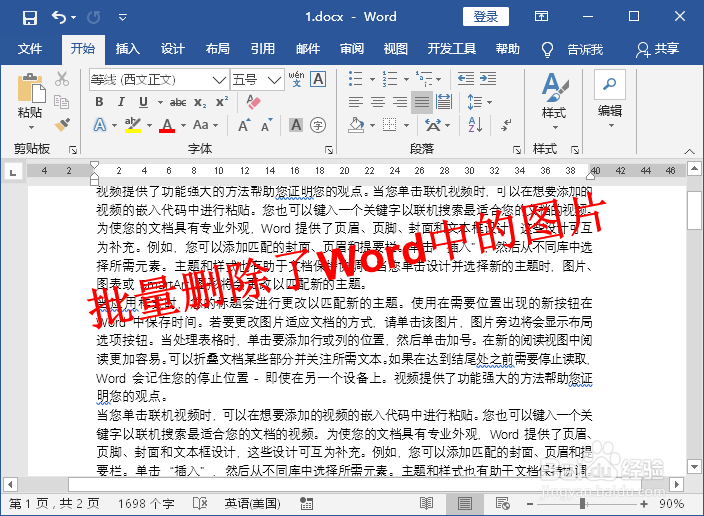Apply subscript formatting
The width and height of the screenshot is (704, 516).
pos(200,102)
